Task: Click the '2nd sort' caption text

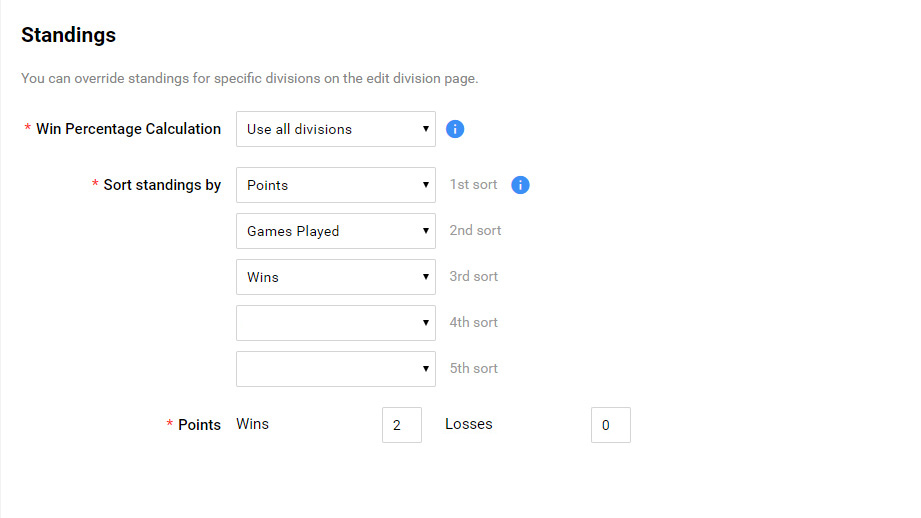Action: (475, 231)
